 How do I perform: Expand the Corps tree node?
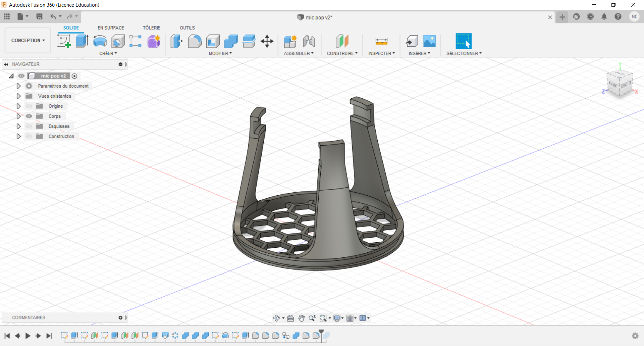[19, 116]
